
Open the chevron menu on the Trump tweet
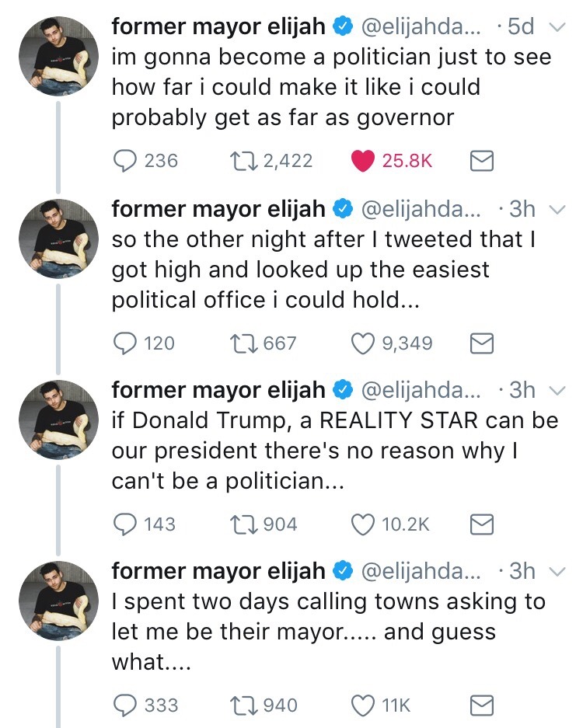(557, 391)
